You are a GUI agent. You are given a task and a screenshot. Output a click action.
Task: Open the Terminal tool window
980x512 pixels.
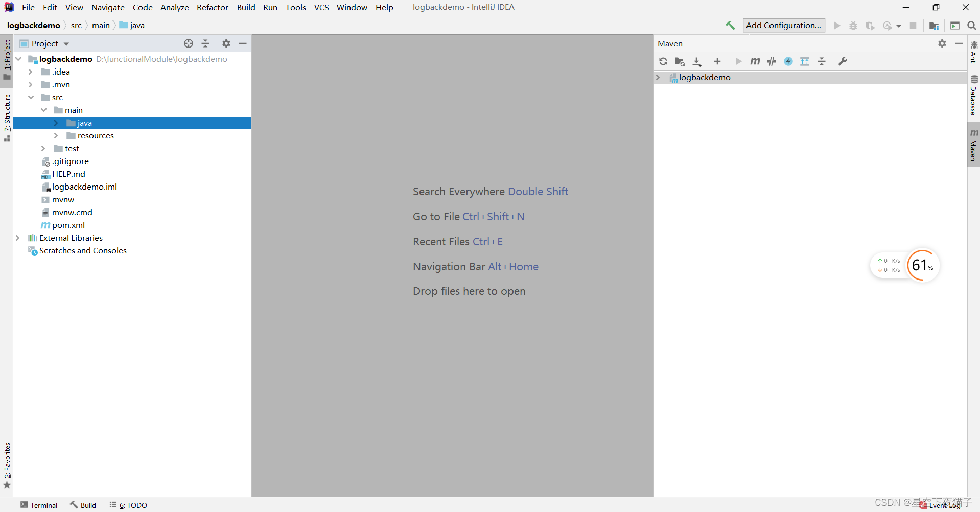click(39, 505)
